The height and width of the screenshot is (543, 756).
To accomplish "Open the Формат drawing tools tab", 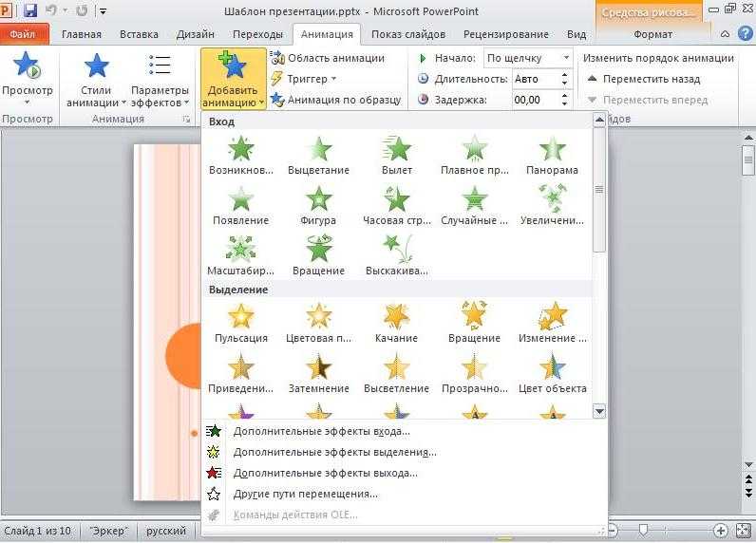I will click(x=652, y=34).
